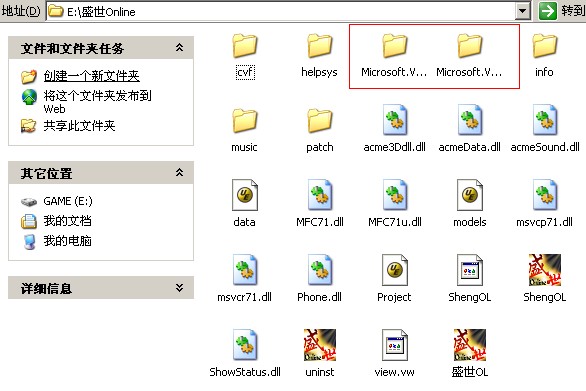Click 将这个文件夹发布到 Web link
This screenshot has height=391, width=586.
[98, 102]
